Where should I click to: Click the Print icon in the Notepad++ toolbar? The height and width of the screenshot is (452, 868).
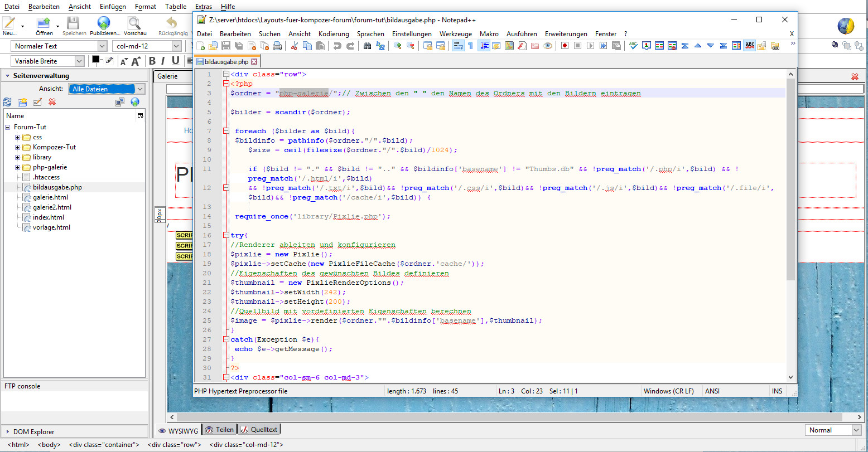277,46
